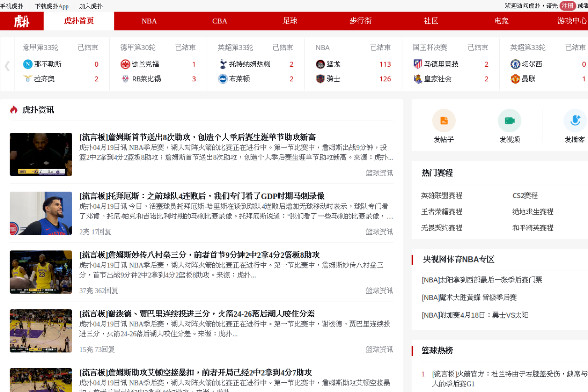Click the Napoli team badge in the scoreboard
The image size is (588, 392).
pos(28,64)
